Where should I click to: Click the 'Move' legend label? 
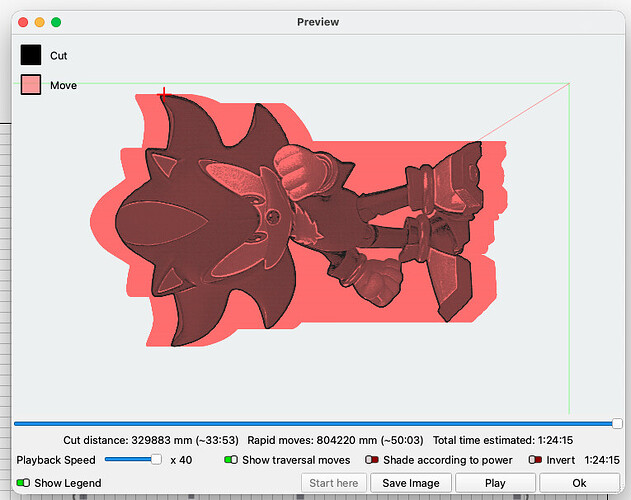coord(64,85)
